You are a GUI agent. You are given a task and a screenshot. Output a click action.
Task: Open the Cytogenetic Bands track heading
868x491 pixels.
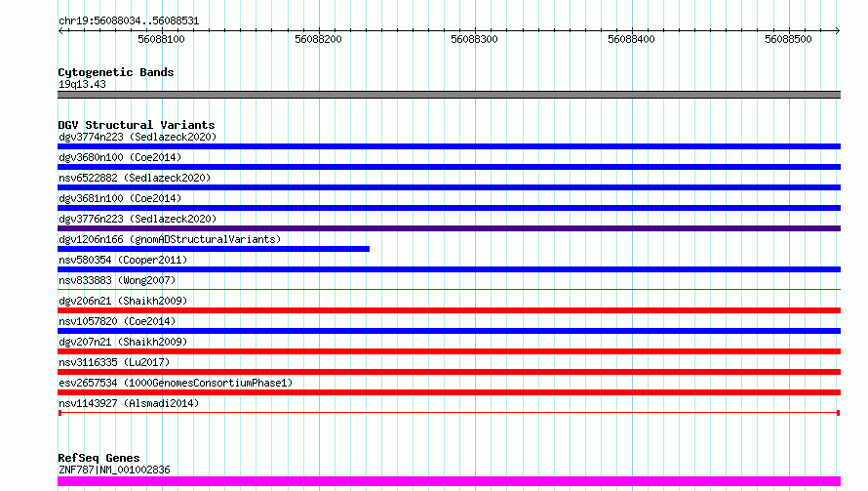[x=116, y=72]
